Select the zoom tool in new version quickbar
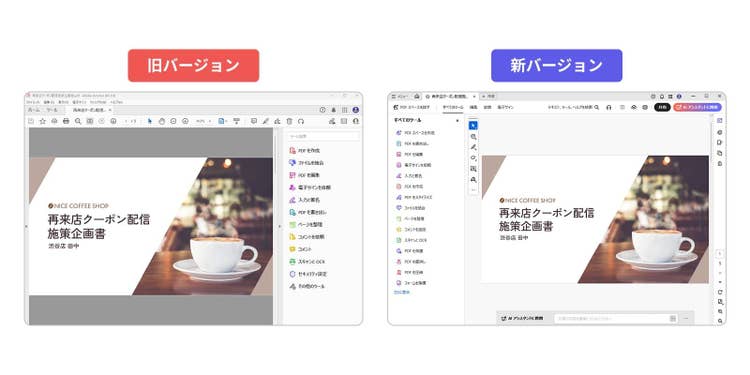 point(473,136)
